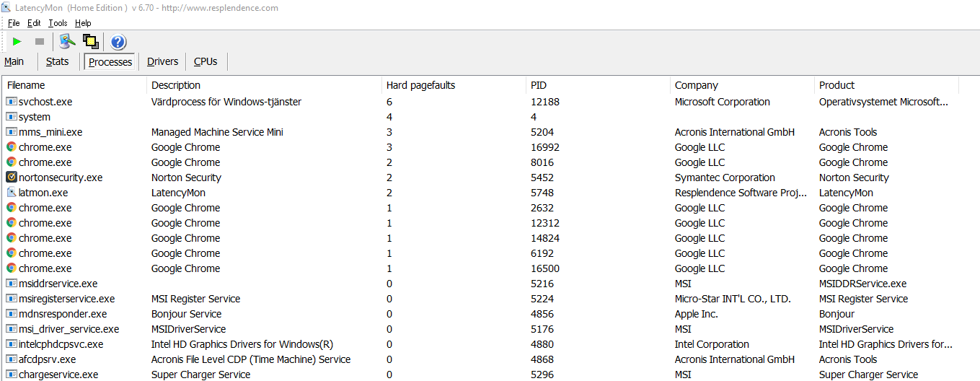Screen dimensions: 980x381
Task: Click the intelcphdcpsvc.exe process icon
Action: 12,344
